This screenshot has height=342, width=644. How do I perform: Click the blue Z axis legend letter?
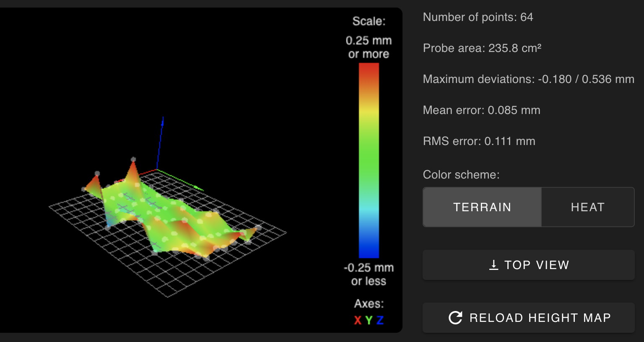coord(380,320)
